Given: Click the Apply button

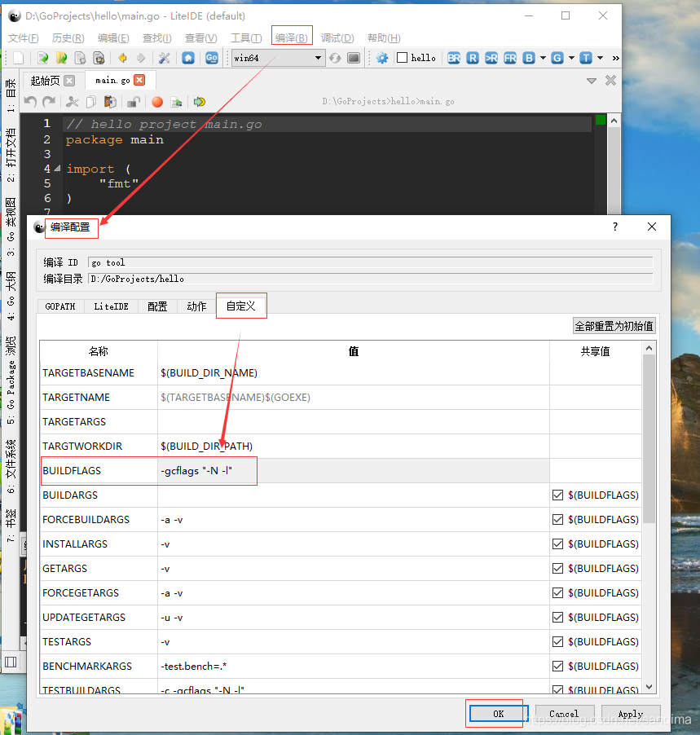Looking at the screenshot, I should [x=631, y=714].
